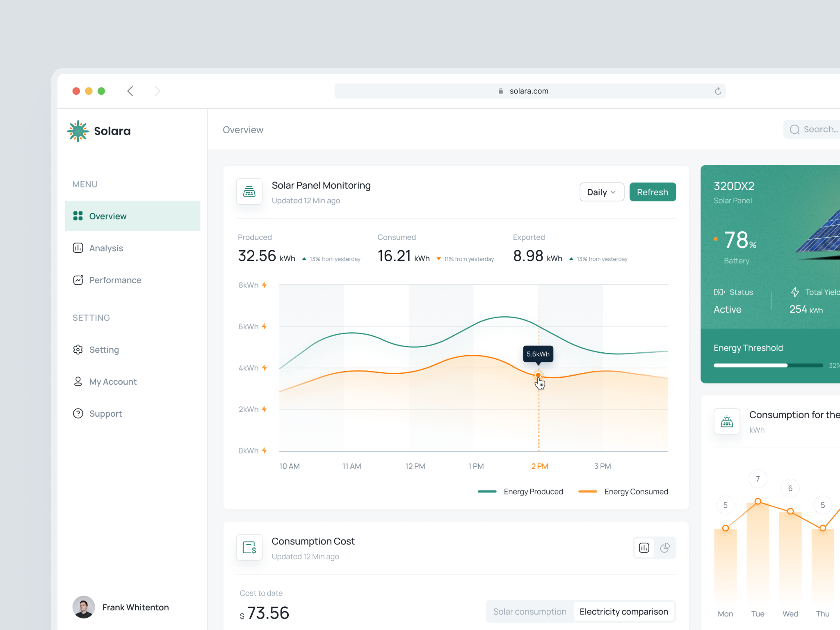Click the Solar Panel Monitoring panel icon

[x=249, y=192]
